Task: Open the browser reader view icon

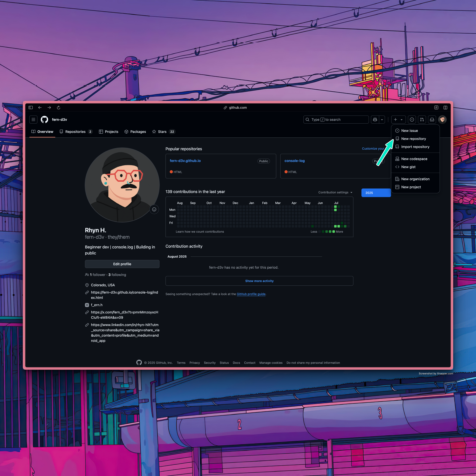Action: pos(436,107)
